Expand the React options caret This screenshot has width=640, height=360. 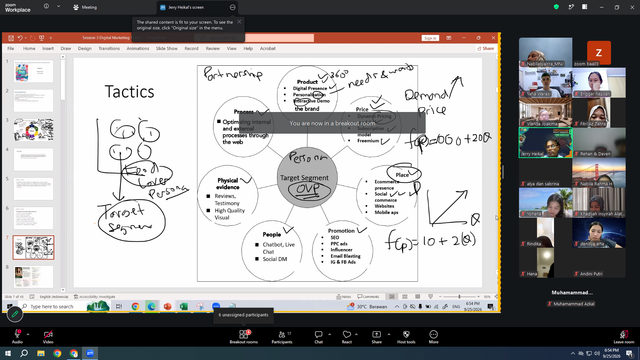pyautogui.click(x=356, y=334)
